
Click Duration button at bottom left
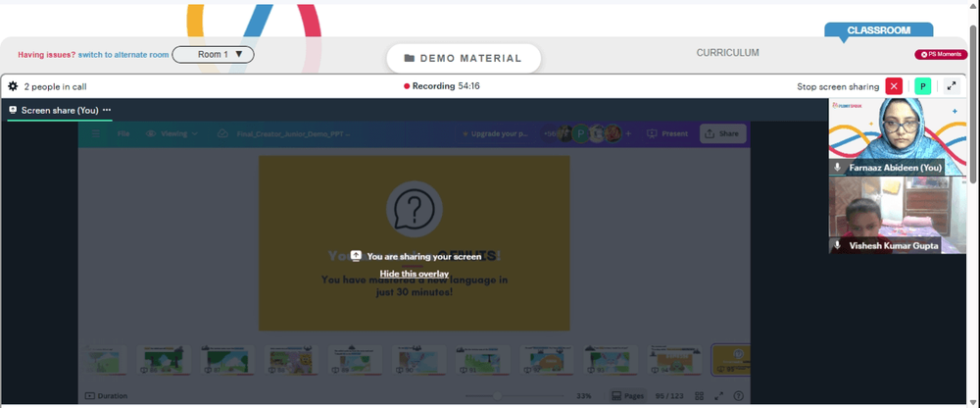tap(106, 396)
